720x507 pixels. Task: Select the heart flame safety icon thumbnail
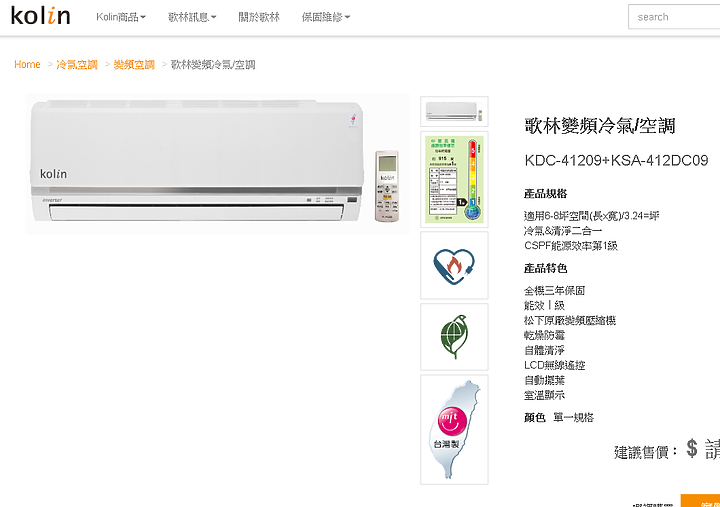(454, 265)
